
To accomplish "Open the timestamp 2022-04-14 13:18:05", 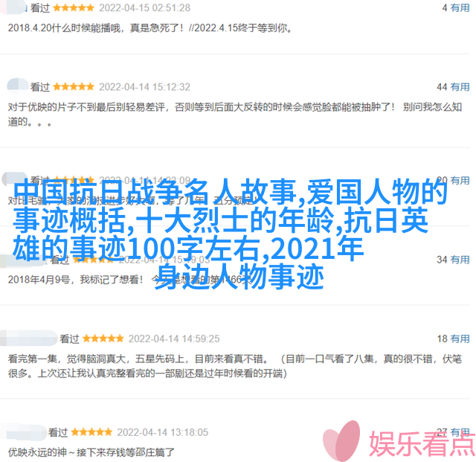I will pos(163,432).
